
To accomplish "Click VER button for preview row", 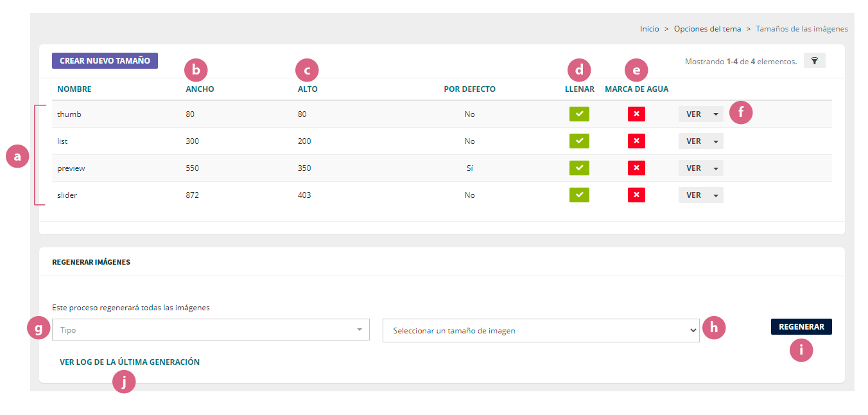I will (693, 168).
